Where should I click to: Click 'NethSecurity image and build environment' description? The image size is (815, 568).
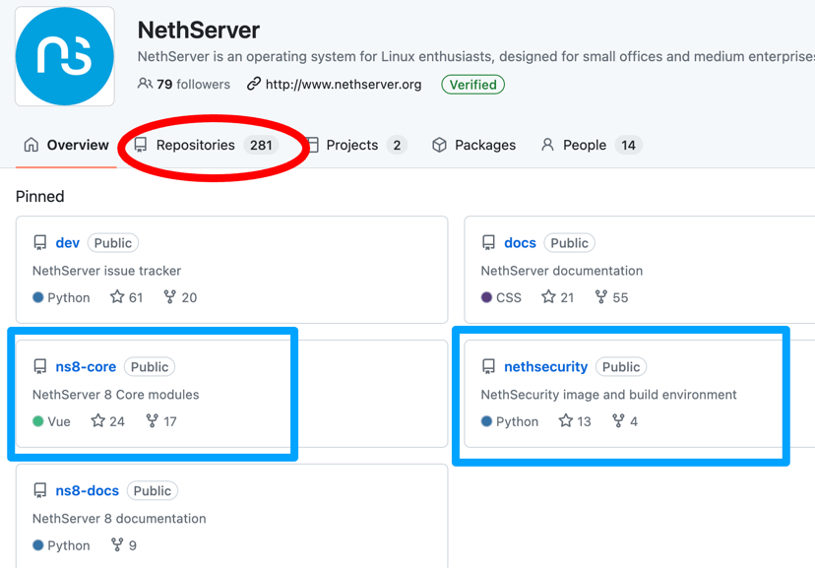[609, 395]
